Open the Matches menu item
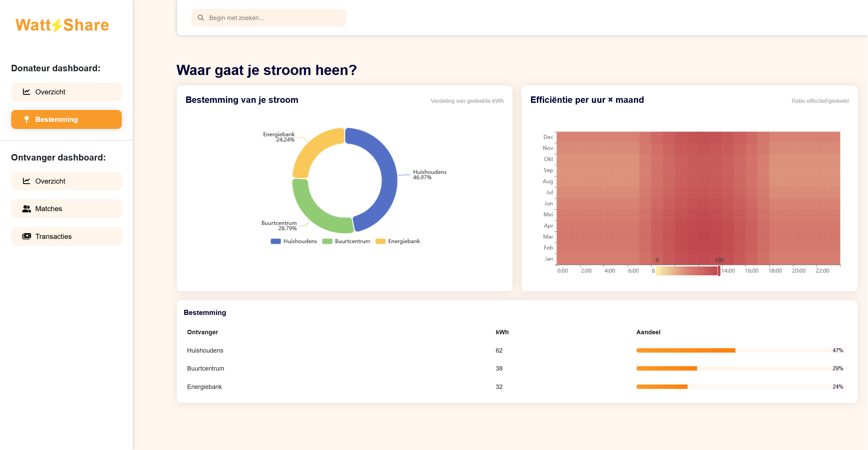The height and width of the screenshot is (450, 868). [x=66, y=209]
